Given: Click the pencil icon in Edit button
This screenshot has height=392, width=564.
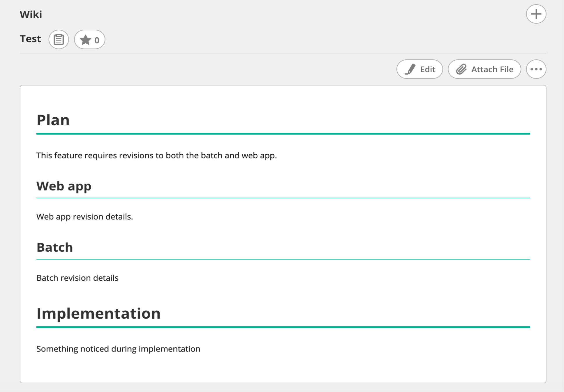Looking at the screenshot, I should (410, 69).
